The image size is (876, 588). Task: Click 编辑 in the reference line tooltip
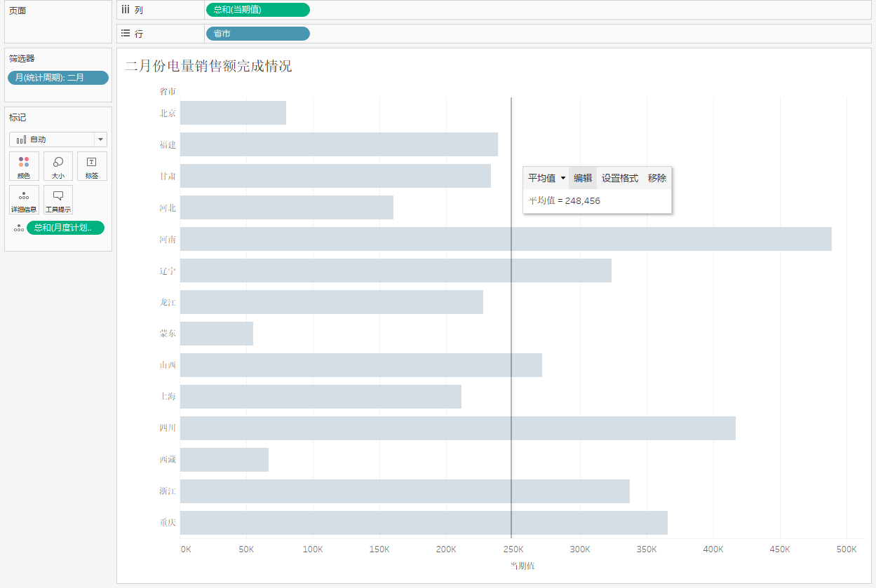(583, 178)
